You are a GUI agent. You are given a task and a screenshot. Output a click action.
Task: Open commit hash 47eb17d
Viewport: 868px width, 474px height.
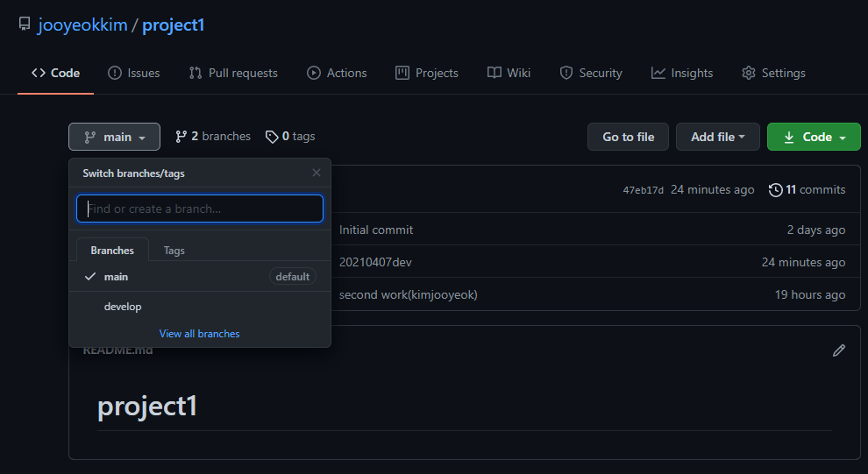pyautogui.click(x=643, y=190)
